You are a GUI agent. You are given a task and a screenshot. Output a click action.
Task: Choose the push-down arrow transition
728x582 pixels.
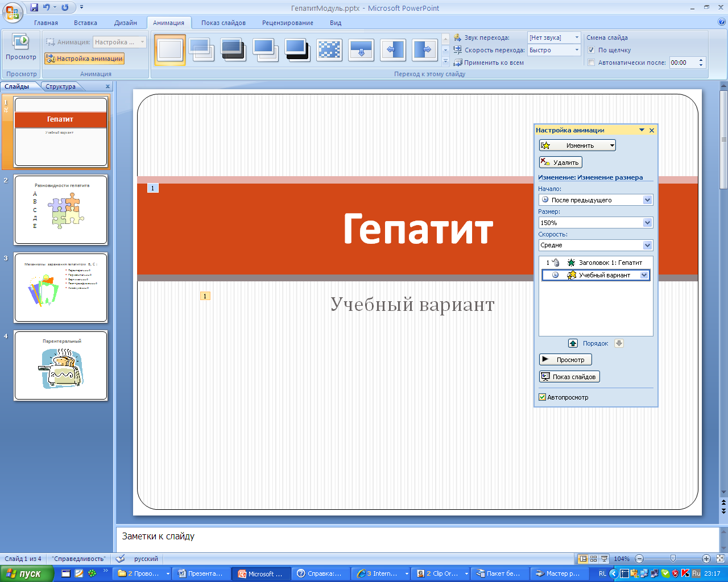tap(361, 50)
